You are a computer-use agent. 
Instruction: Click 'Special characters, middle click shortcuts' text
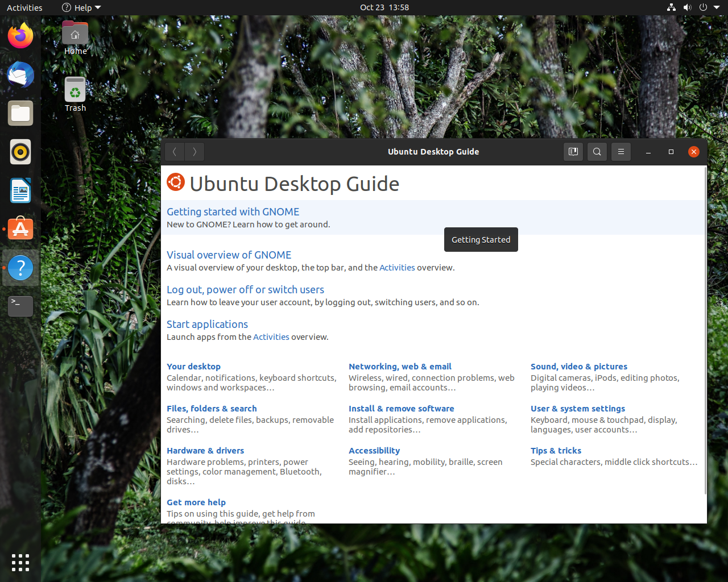pos(614,462)
